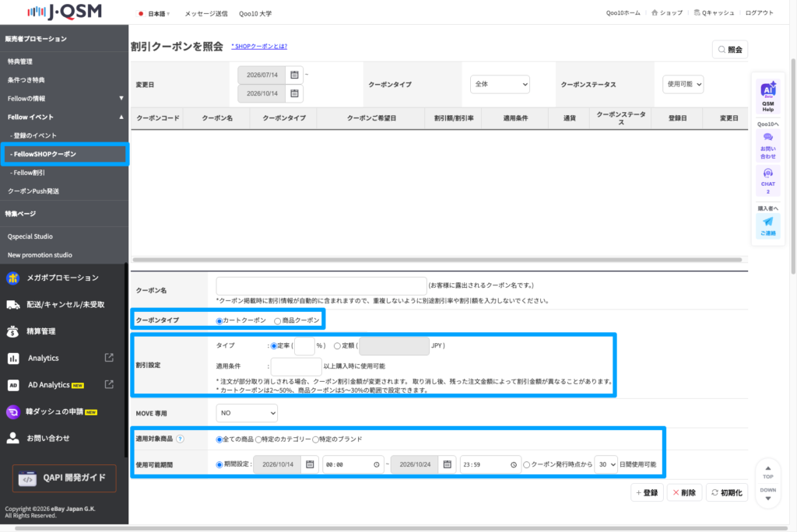Click the メッセージ送信 top link

(x=206, y=14)
